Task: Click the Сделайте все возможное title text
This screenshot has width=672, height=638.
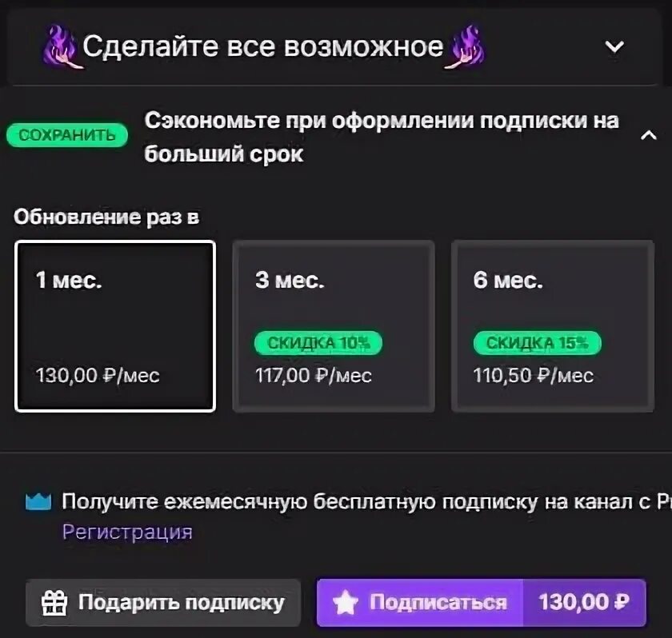Action: coord(262,46)
